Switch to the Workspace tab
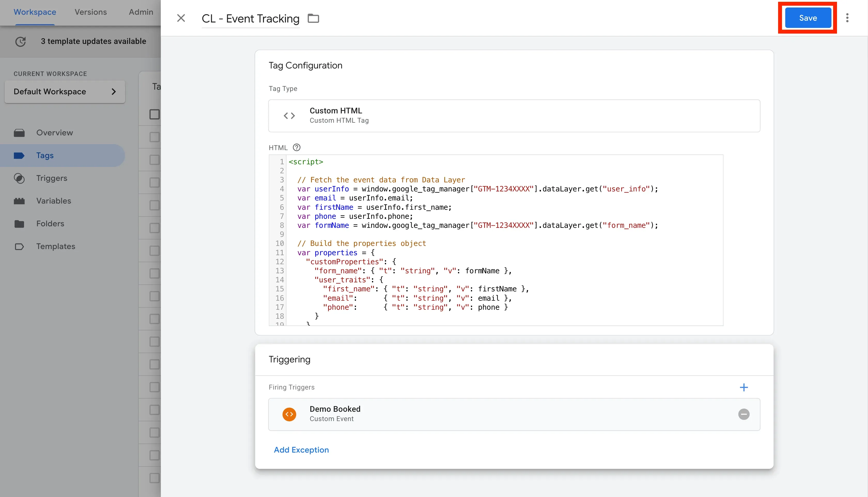 tap(35, 12)
